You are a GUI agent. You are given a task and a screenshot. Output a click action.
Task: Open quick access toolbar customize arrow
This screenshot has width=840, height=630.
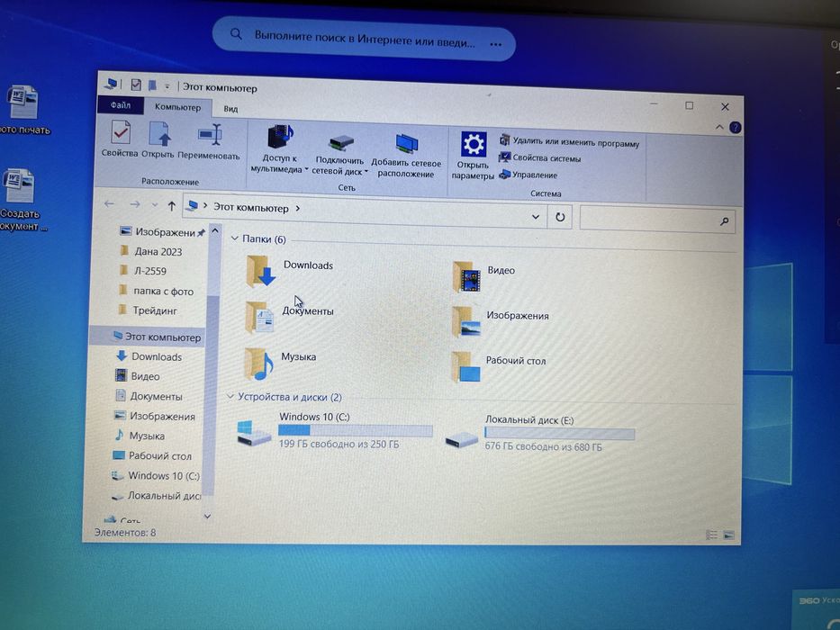[167, 86]
